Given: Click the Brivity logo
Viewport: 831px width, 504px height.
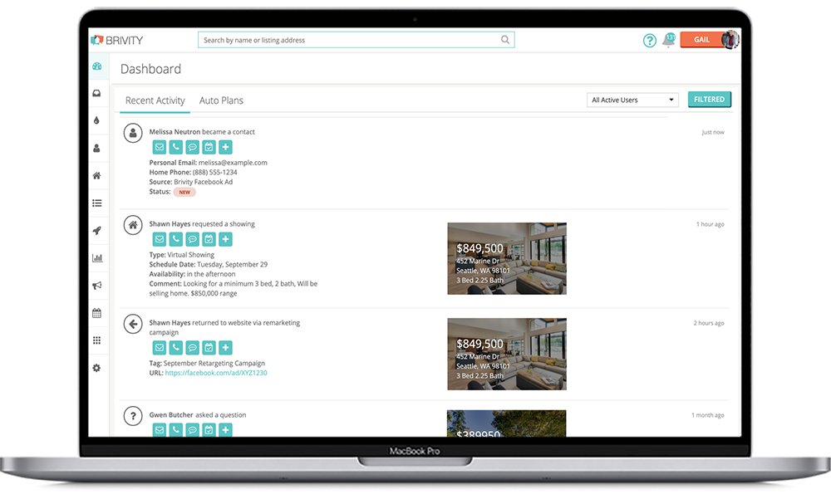Looking at the screenshot, I should [x=117, y=40].
